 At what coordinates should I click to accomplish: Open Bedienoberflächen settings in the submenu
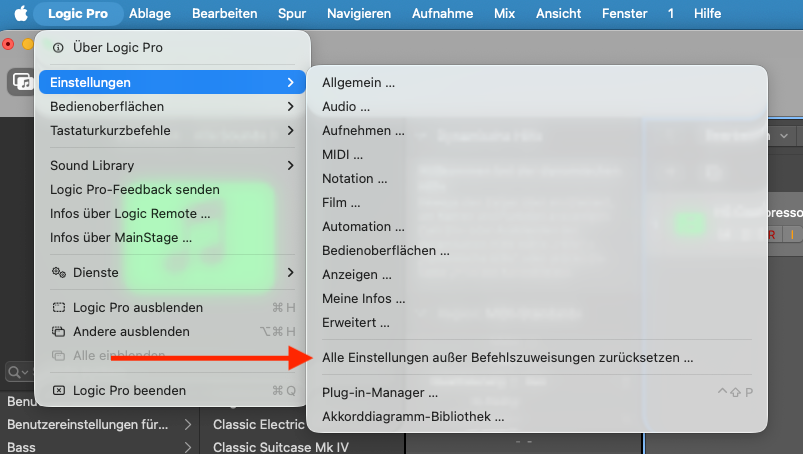(x=537, y=251)
